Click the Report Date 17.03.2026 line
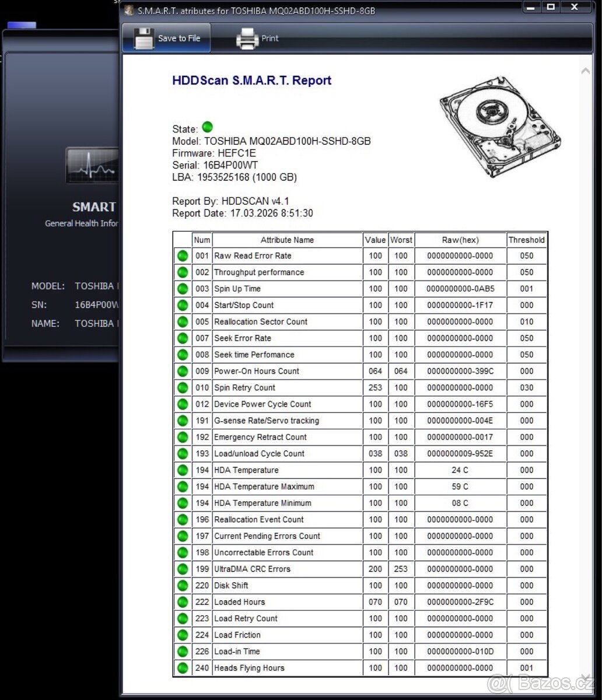Image resolution: width=602 pixels, height=700 pixels. click(242, 213)
